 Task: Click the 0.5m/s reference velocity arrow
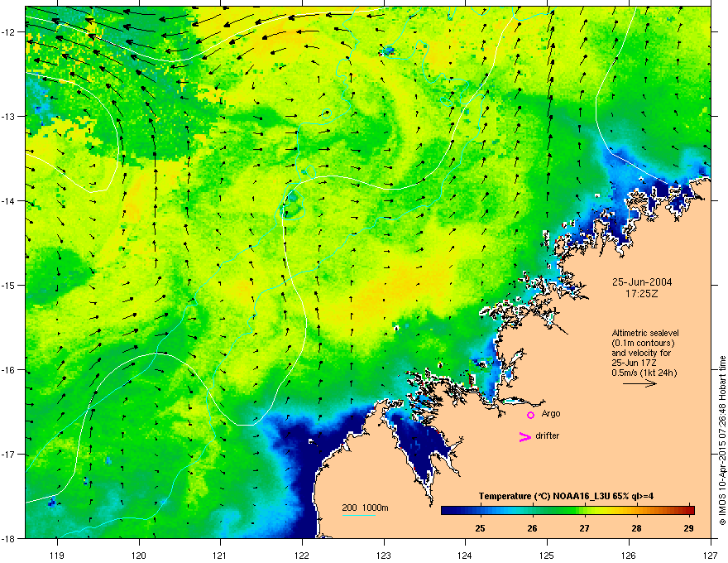[x=639, y=383]
